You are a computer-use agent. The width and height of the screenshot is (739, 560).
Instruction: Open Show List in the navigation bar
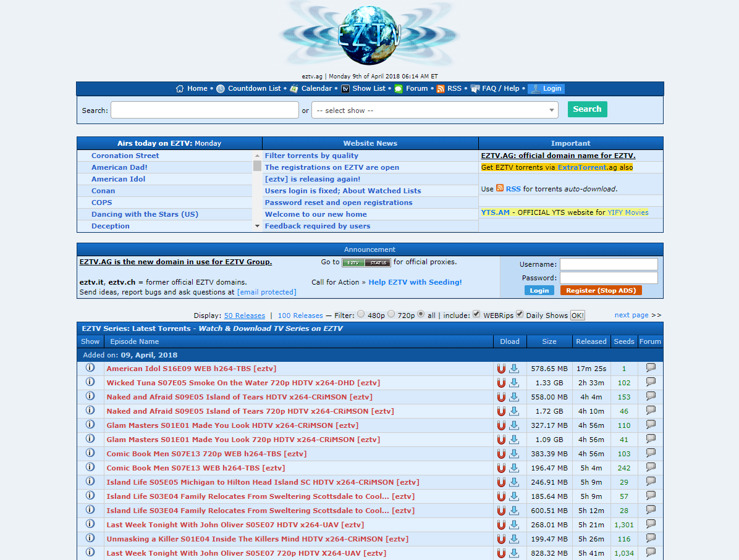coord(368,88)
